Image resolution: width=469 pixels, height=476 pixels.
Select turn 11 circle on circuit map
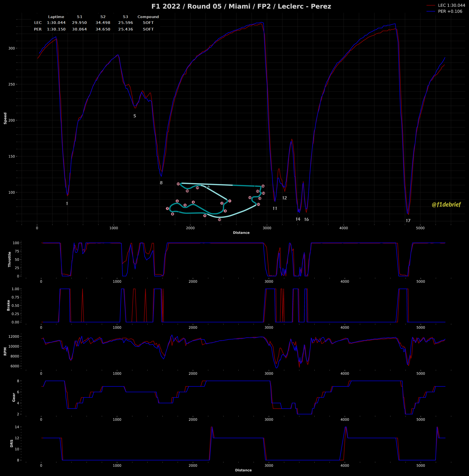258,205
